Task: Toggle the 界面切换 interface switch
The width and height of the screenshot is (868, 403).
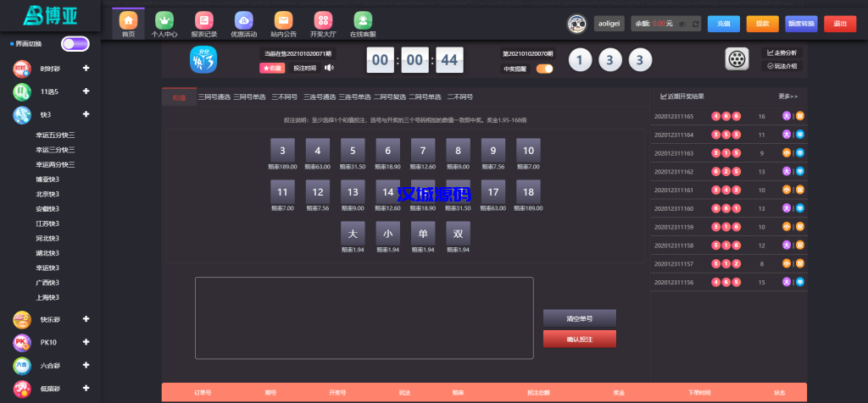Action: 75,44
